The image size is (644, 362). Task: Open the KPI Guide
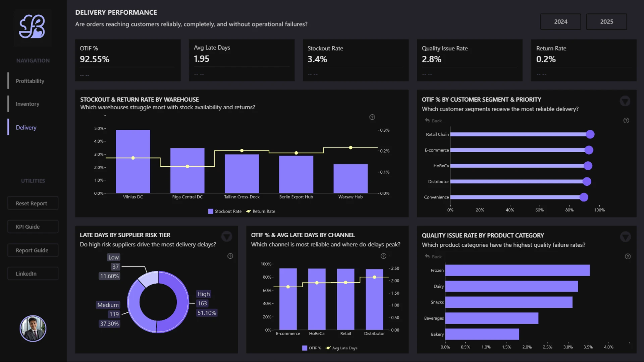coord(33,227)
